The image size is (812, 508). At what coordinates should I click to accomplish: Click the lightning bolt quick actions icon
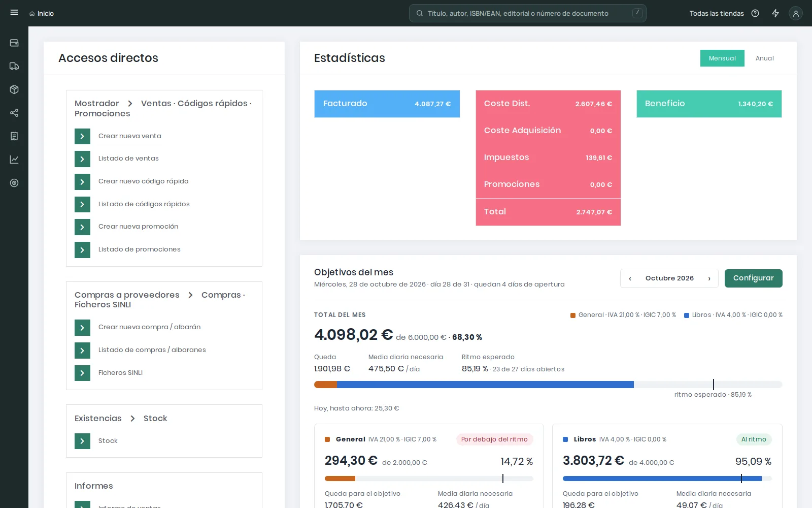pyautogui.click(x=775, y=13)
